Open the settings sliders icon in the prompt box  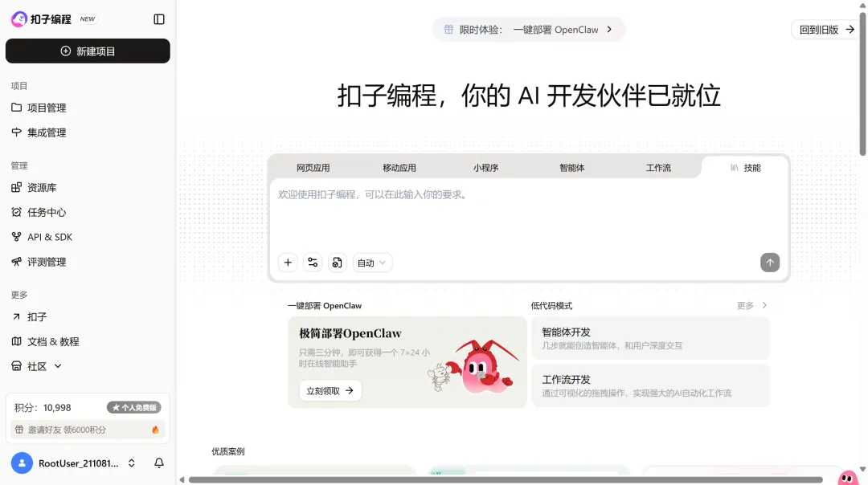click(x=313, y=263)
